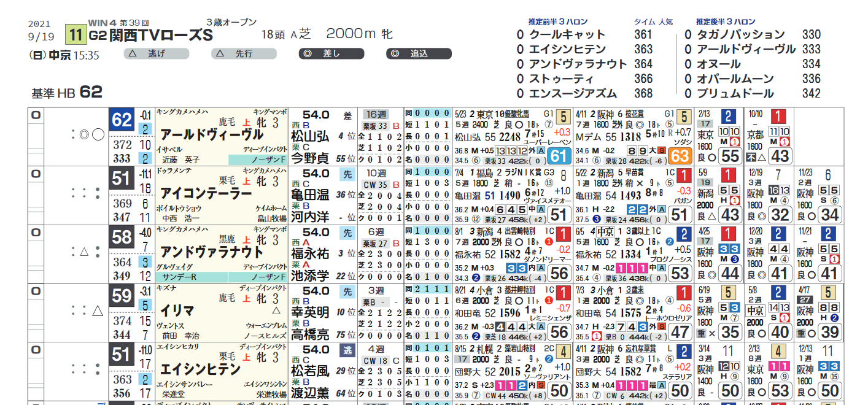Select the 差し running-style legend pill

tap(331, 54)
